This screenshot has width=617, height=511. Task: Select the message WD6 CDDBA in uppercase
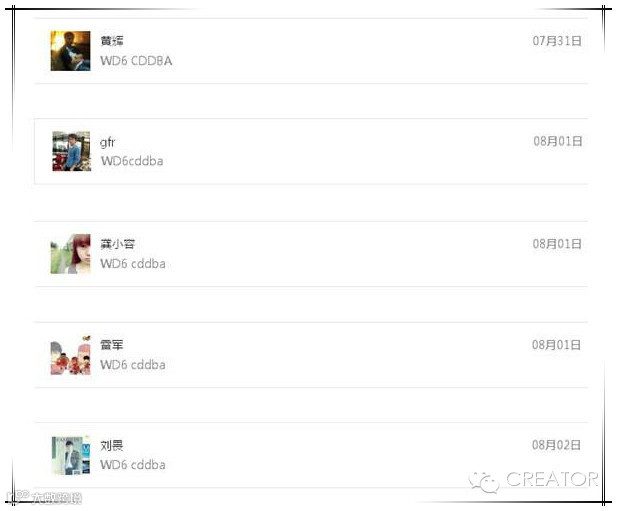[x=136, y=61]
